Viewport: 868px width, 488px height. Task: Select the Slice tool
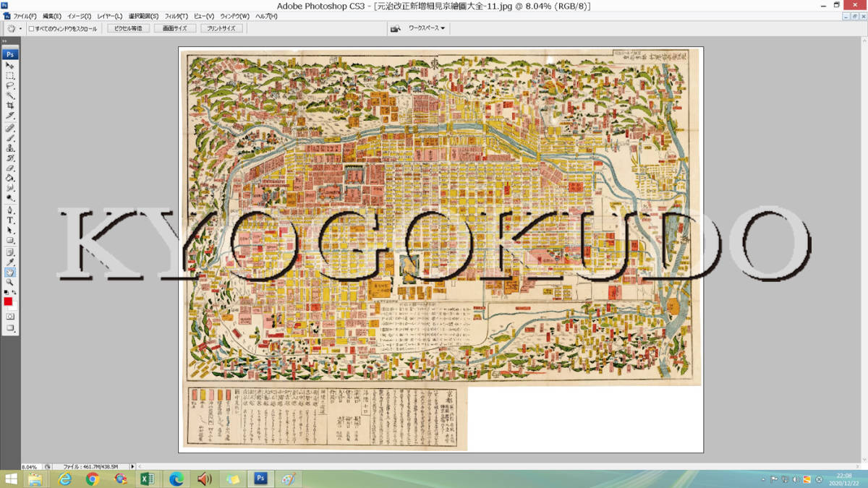(10, 116)
